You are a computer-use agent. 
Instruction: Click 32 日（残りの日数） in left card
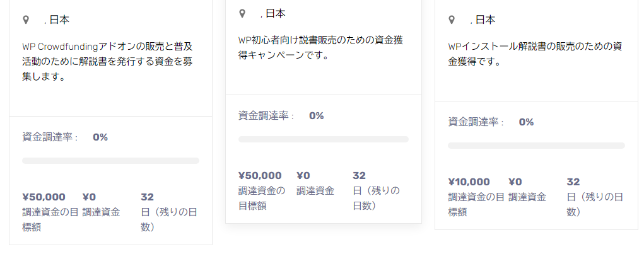(169, 212)
